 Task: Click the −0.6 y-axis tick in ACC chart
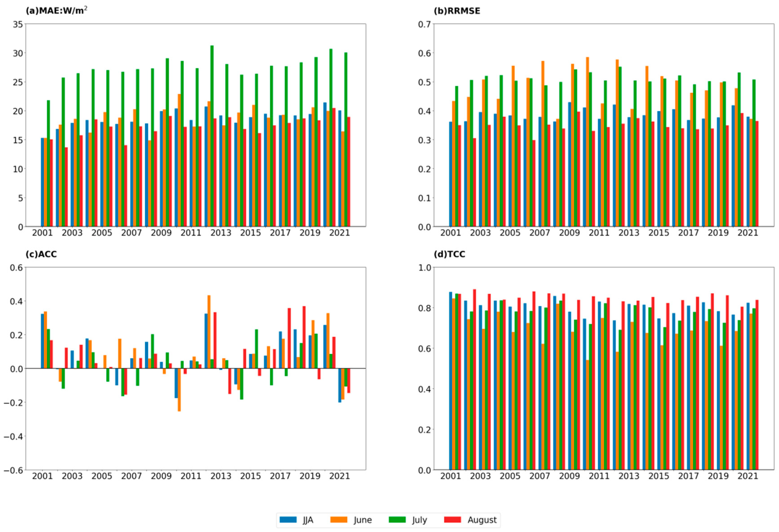click(13, 470)
